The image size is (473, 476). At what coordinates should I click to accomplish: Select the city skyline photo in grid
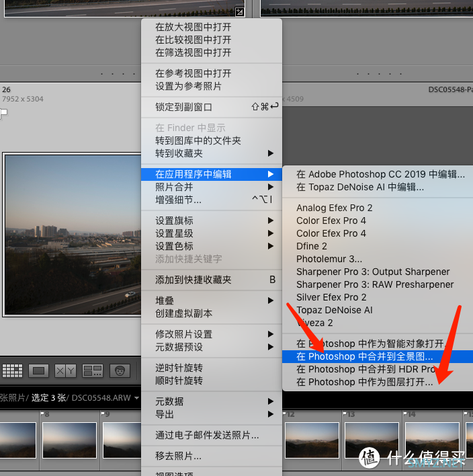(73, 235)
